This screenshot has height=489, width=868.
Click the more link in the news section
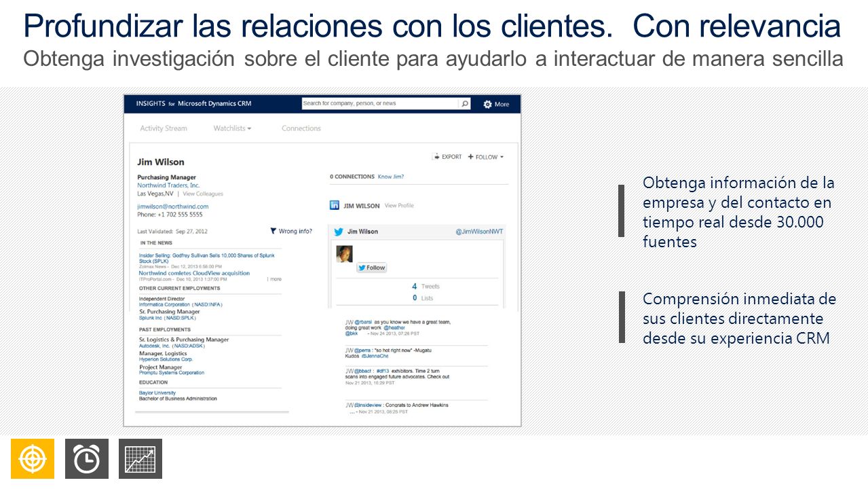276,279
